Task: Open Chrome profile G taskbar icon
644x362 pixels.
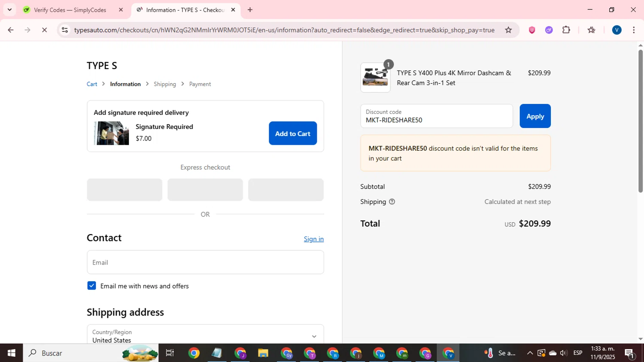Action: pyautogui.click(x=425, y=353)
